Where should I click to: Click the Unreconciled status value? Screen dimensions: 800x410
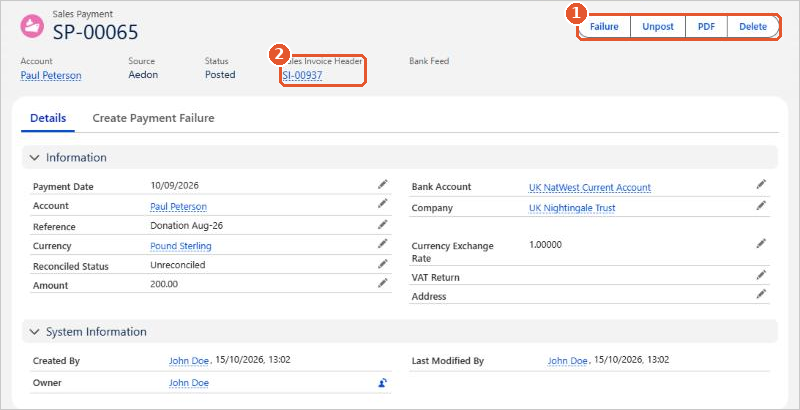178,265
